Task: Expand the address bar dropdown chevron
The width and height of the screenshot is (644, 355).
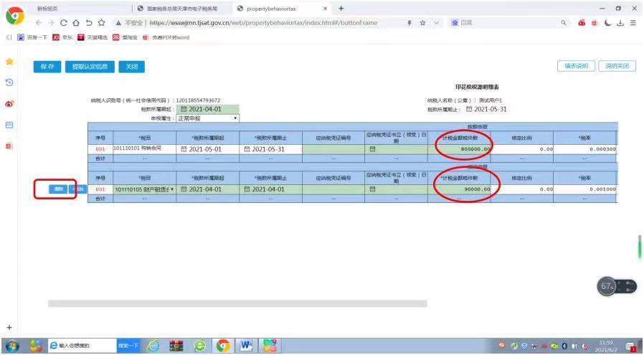Action: [x=436, y=23]
